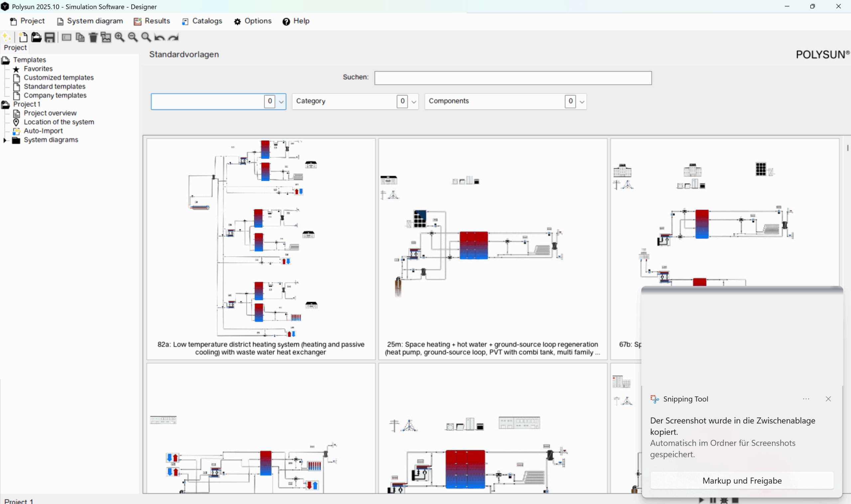Select Favorites in the Templates tree

[38, 68]
